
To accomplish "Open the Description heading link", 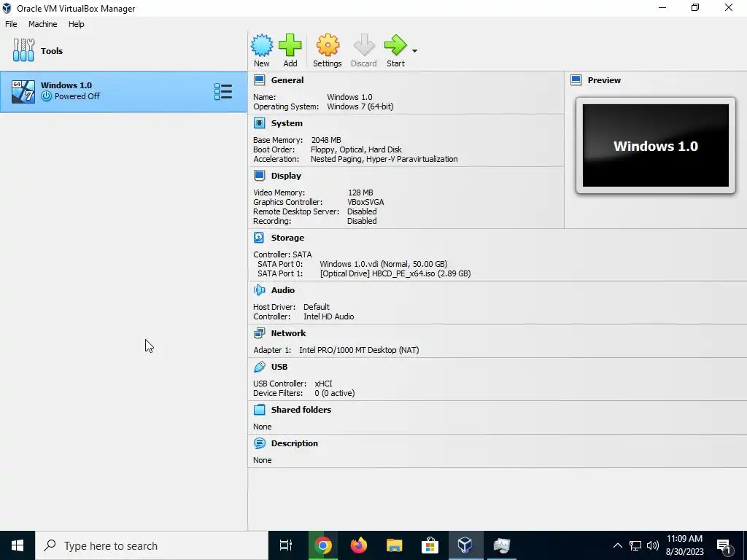I will (295, 443).
